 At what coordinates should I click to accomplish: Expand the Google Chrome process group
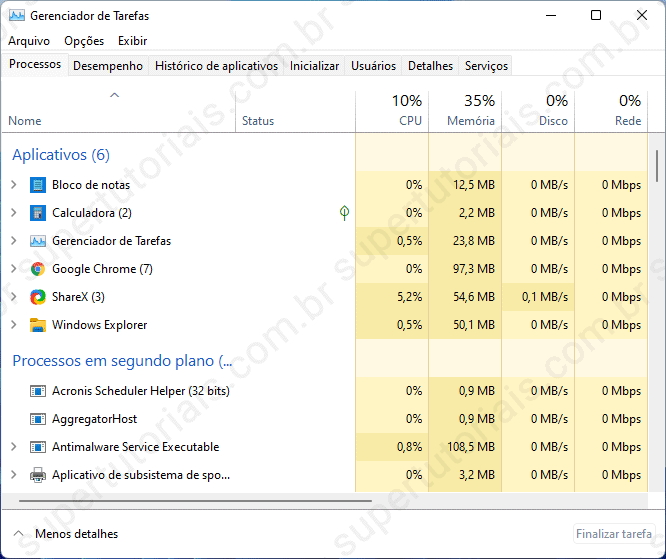click(x=14, y=269)
